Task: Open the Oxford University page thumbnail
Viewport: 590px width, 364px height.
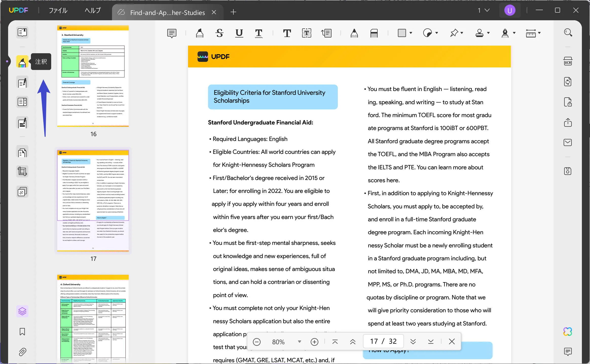Action: point(93,319)
